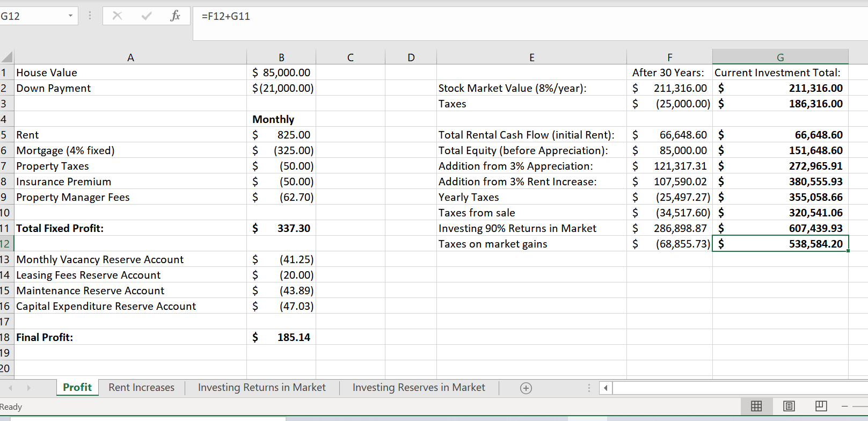Select Total Equity value 85,000.00
The width and height of the screenshot is (868, 421).
669,150
